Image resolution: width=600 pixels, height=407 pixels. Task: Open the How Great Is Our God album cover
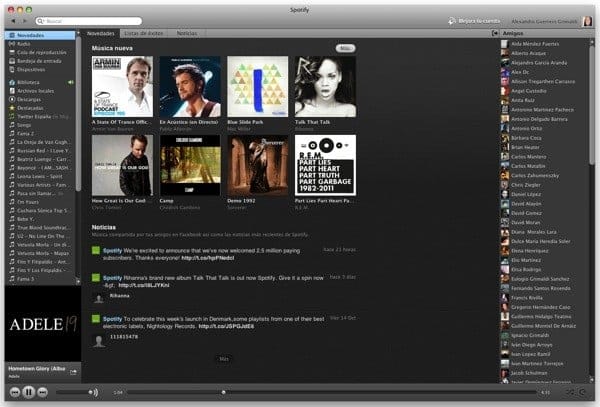coord(122,165)
